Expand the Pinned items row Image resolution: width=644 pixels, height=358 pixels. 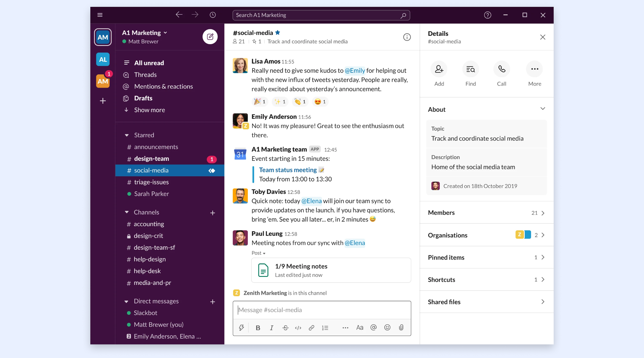(x=487, y=257)
